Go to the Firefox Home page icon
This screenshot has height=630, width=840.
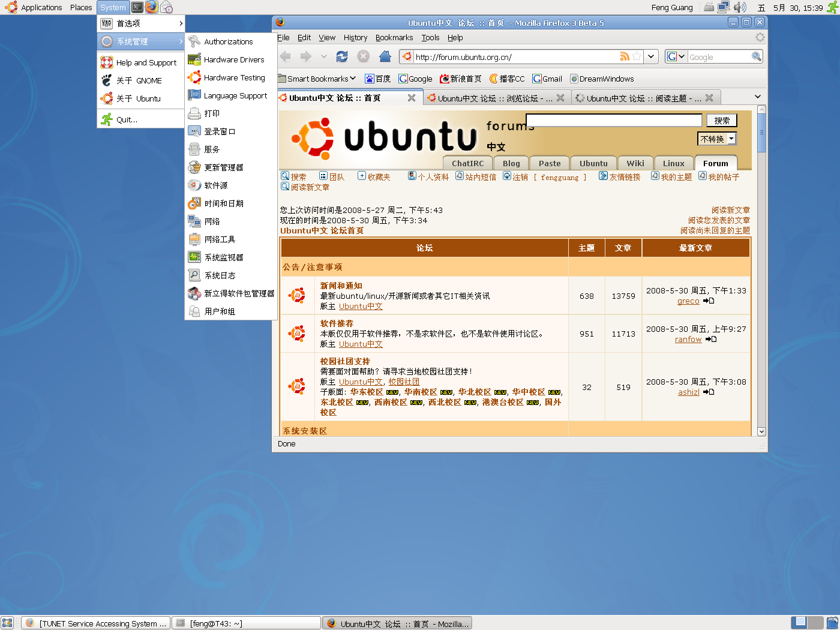tap(385, 56)
